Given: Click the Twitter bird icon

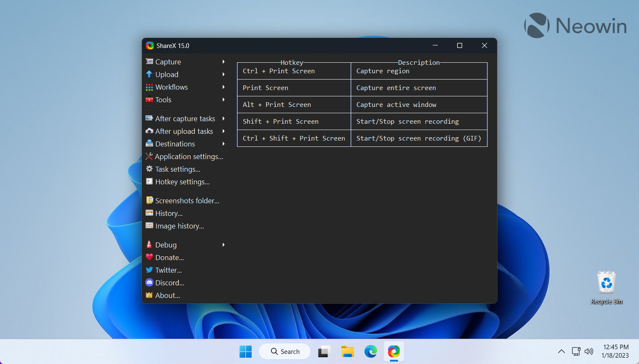Looking at the screenshot, I should [149, 270].
